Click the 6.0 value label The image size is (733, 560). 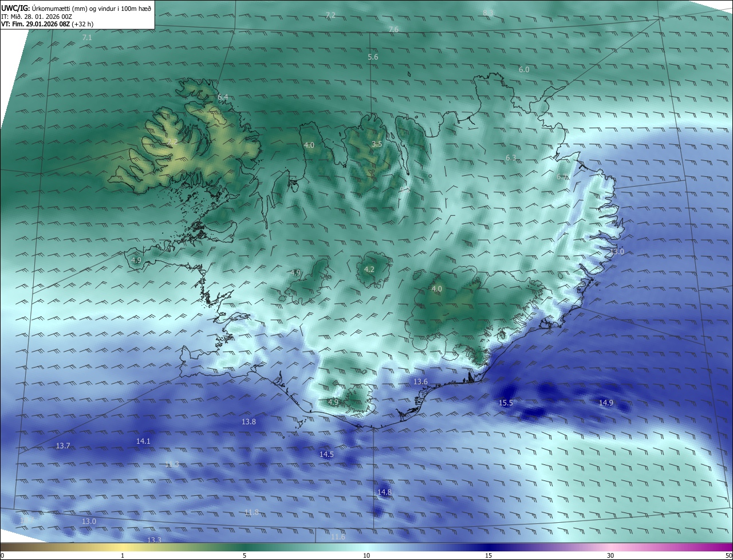pyautogui.click(x=524, y=69)
